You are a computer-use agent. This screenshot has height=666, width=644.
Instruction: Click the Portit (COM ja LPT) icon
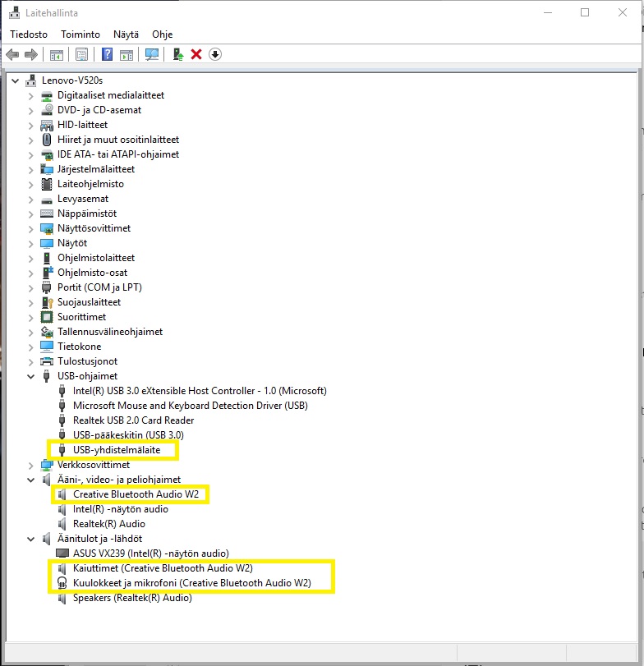[47, 287]
